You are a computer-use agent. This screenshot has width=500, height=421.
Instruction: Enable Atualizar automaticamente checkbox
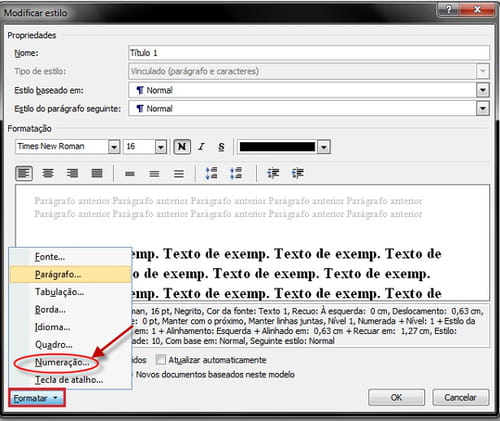(161, 360)
